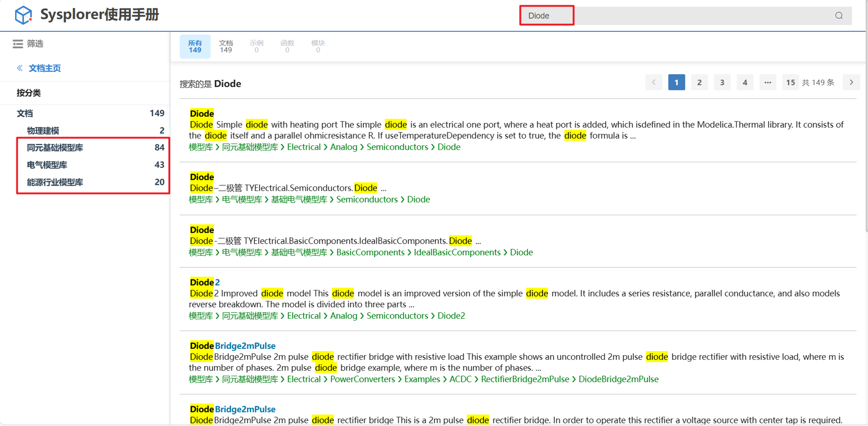Select the 所有 149 results tab
The width and height of the screenshot is (868, 426).
click(x=195, y=46)
